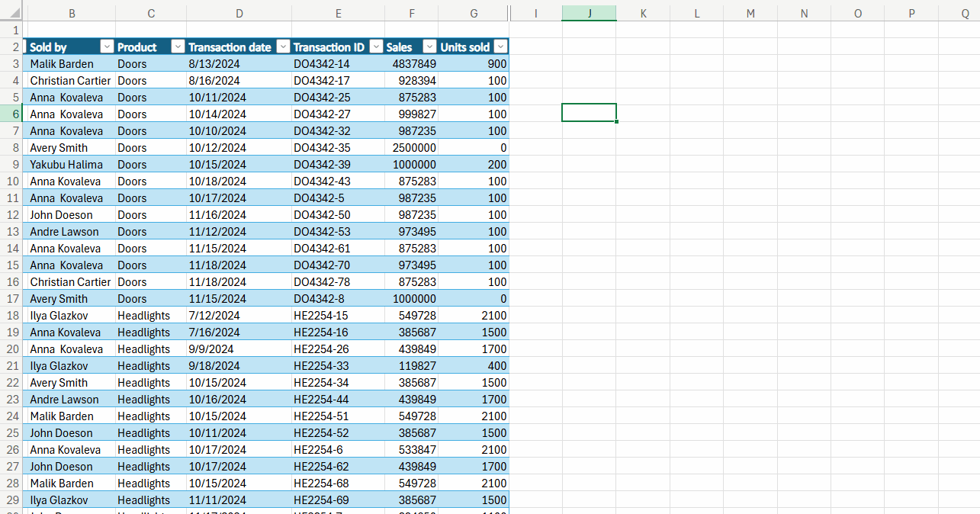
Task: Expand the Transaction date filter arrow
Action: coord(282,47)
